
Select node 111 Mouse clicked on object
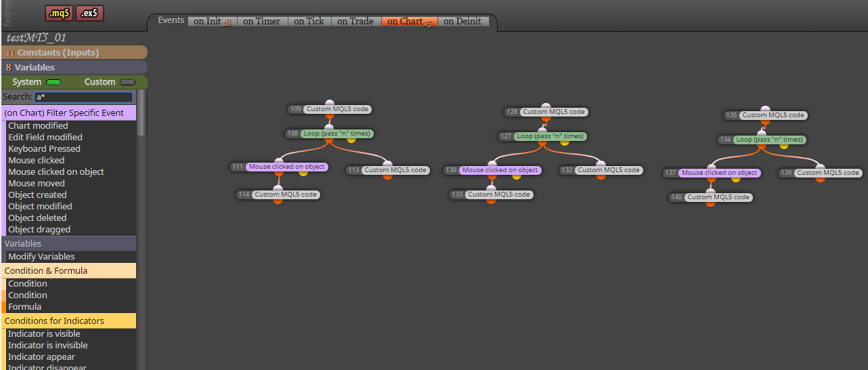point(286,167)
